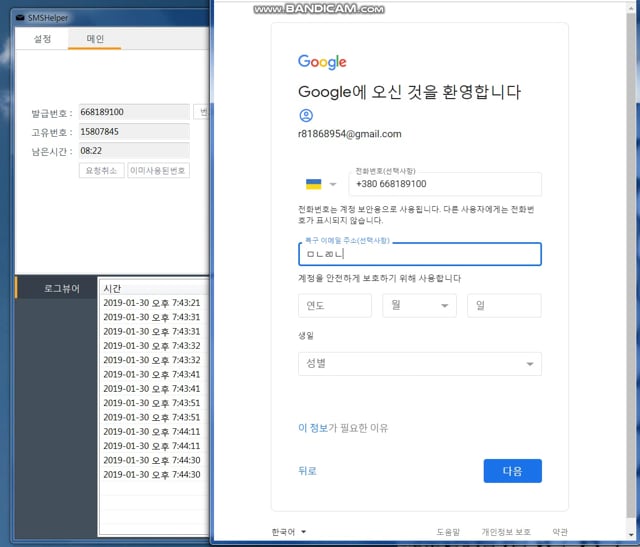Click the 뒤로 link
The width and height of the screenshot is (640, 547).
pyautogui.click(x=307, y=471)
